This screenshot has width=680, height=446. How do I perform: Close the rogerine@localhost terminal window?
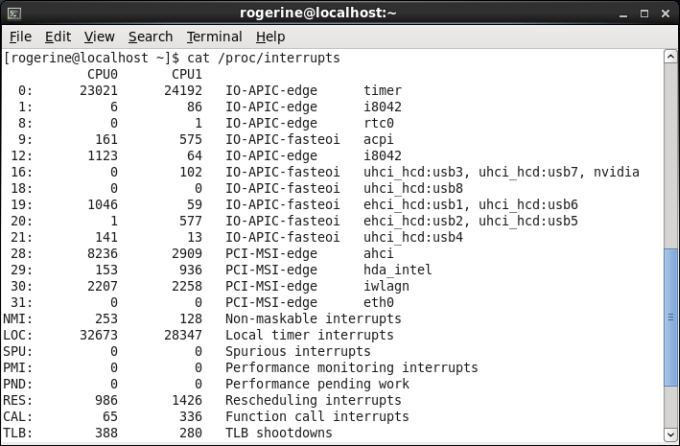pos(664,12)
